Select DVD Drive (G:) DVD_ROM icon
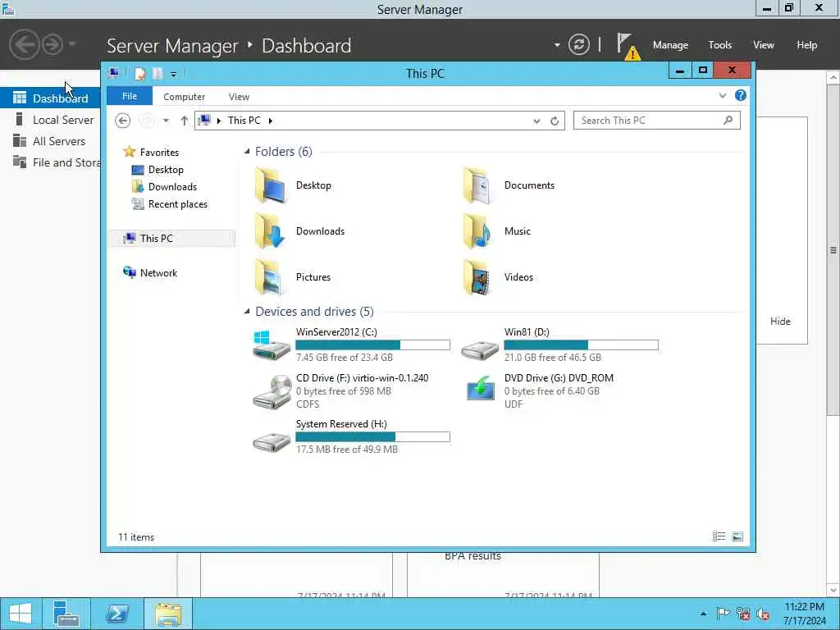The height and width of the screenshot is (630, 840). pyautogui.click(x=480, y=388)
